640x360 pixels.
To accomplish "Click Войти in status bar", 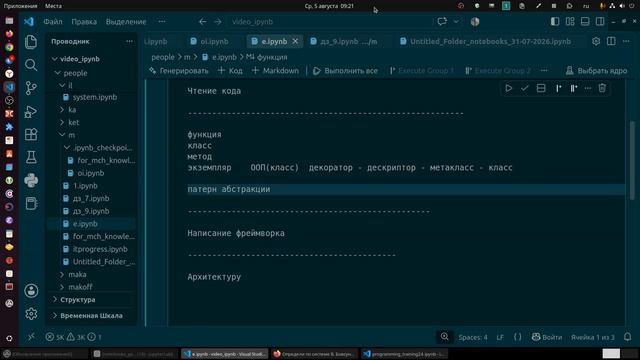I will coord(547,337).
